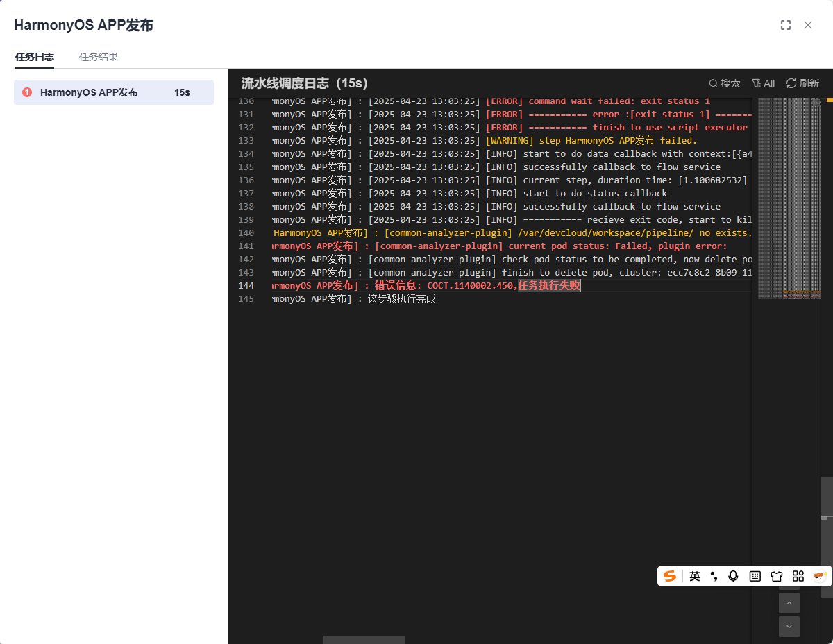Viewport: 833px width, 644px height.
Task: Click the scroll-up chevron button
Action: pos(789,603)
